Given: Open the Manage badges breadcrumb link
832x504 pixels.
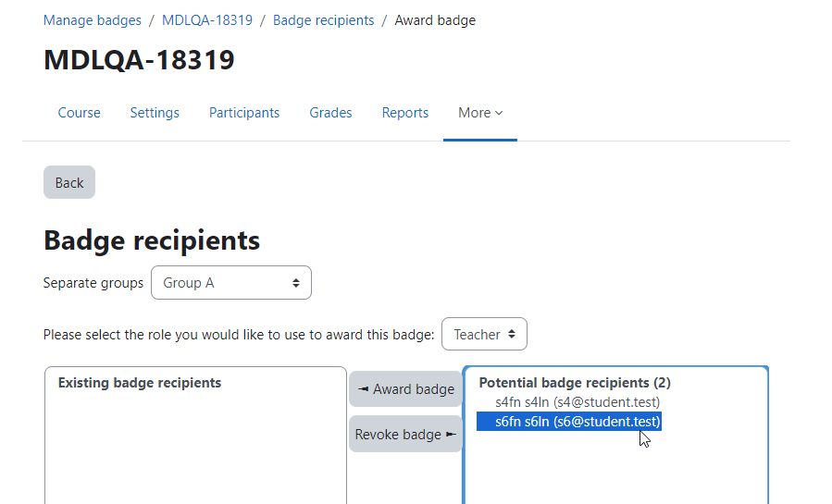Looking at the screenshot, I should click(93, 20).
